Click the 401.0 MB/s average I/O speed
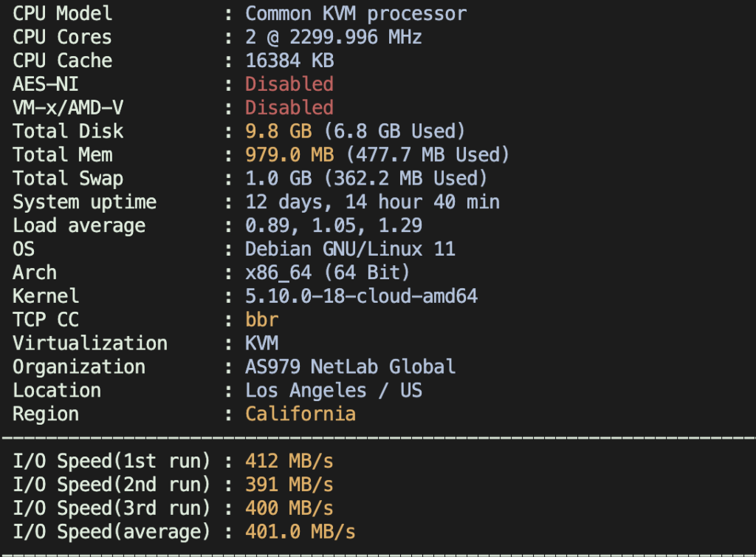 (300, 532)
